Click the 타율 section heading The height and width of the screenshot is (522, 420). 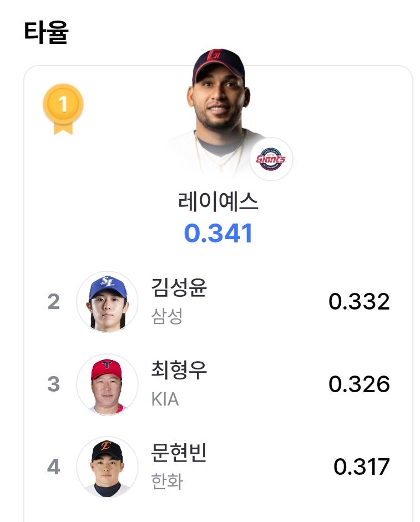point(46,32)
